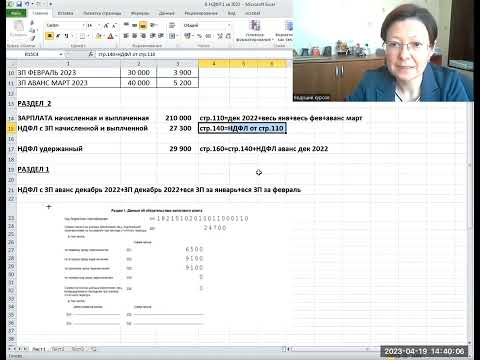Viewport: 480px width, 360px height.
Task: Open the Разметка страницы ribbon tab
Action: click(102, 13)
